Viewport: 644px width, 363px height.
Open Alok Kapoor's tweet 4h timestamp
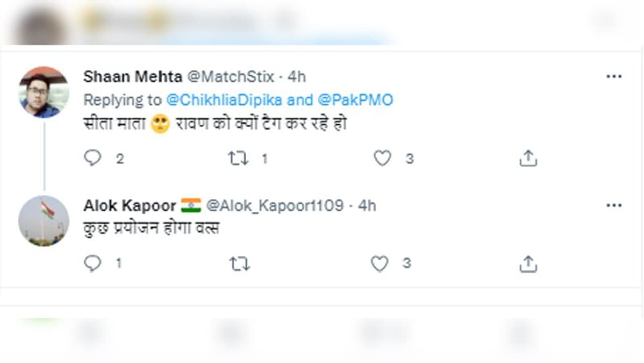[367, 206]
